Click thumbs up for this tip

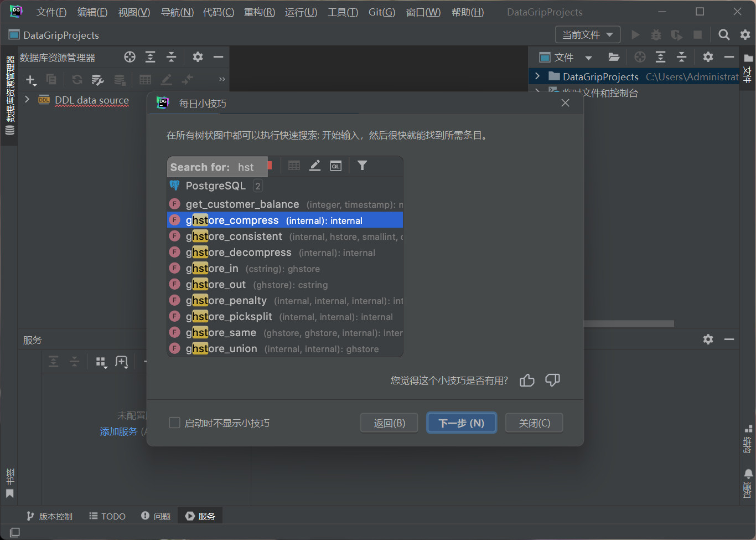coord(527,380)
